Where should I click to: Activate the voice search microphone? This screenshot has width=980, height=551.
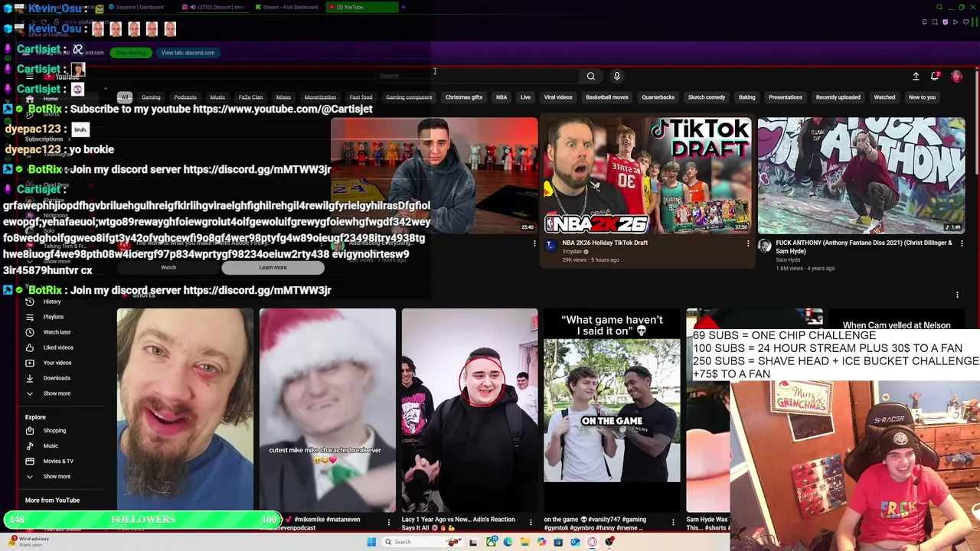tap(616, 76)
